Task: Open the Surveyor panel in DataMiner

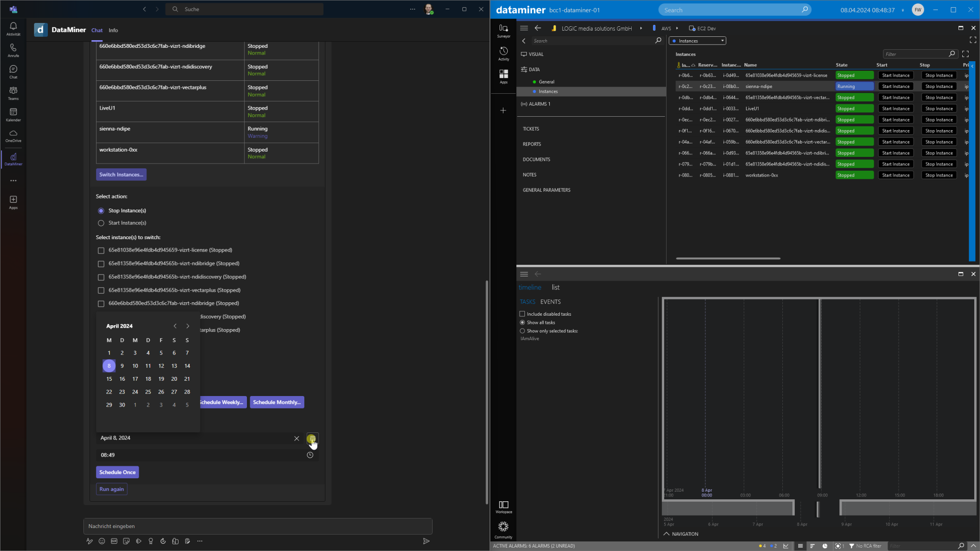Action: coord(503,31)
